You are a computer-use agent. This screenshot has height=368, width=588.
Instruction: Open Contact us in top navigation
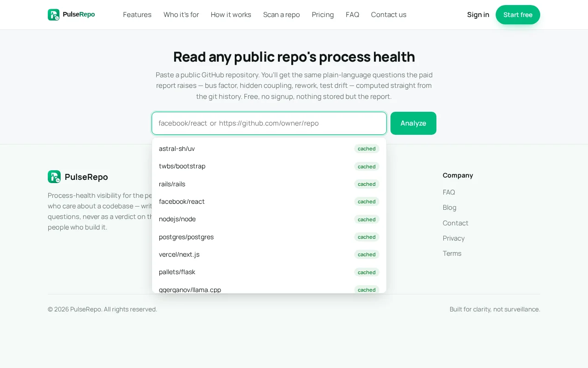389,15
